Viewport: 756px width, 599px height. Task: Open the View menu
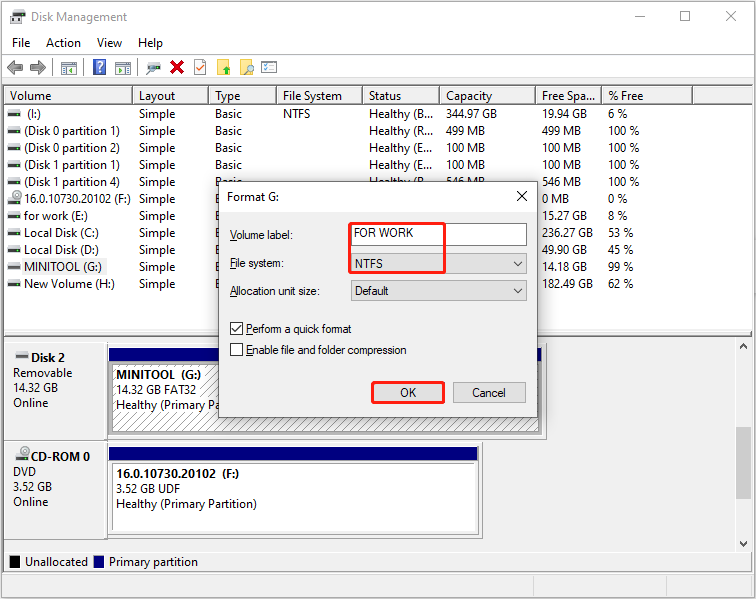(109, 43)
